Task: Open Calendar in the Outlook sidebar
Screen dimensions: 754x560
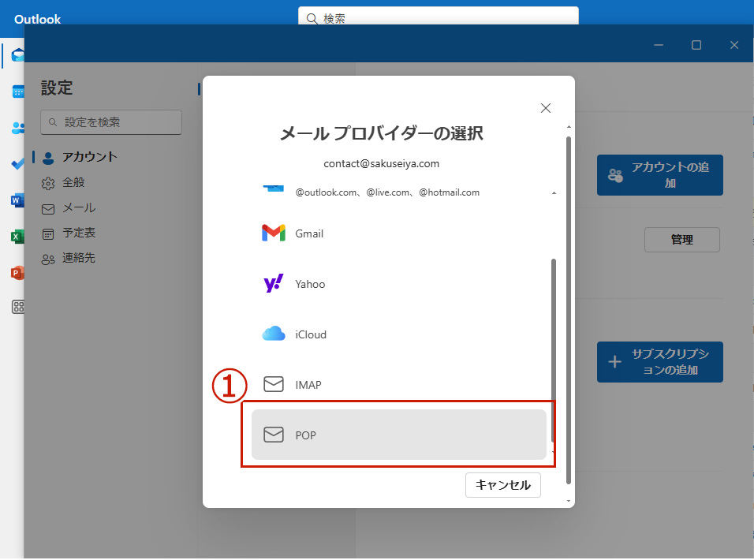Action: pos(18,91)
